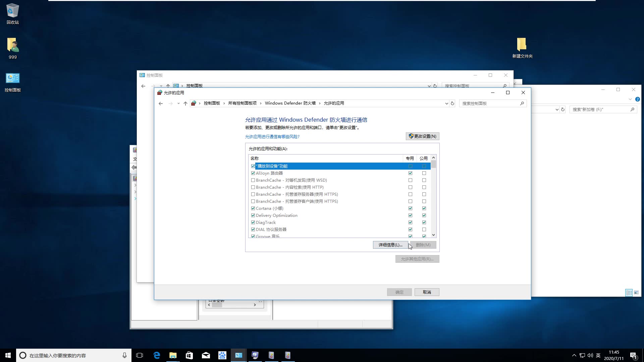Open Task View from the taskbar

pos(140,355)
